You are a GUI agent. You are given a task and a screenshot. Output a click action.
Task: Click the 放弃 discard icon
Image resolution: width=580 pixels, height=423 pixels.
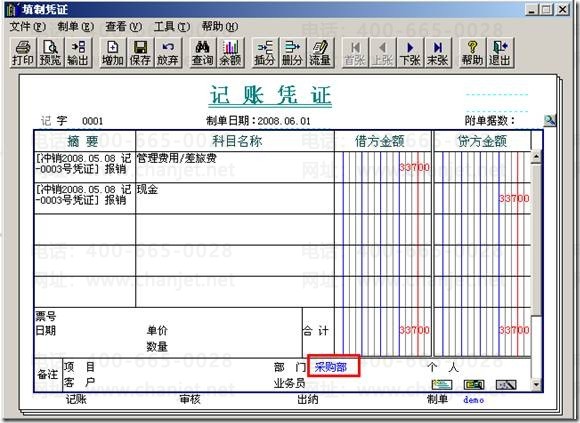pyautogui.click(x=168, y=53)
